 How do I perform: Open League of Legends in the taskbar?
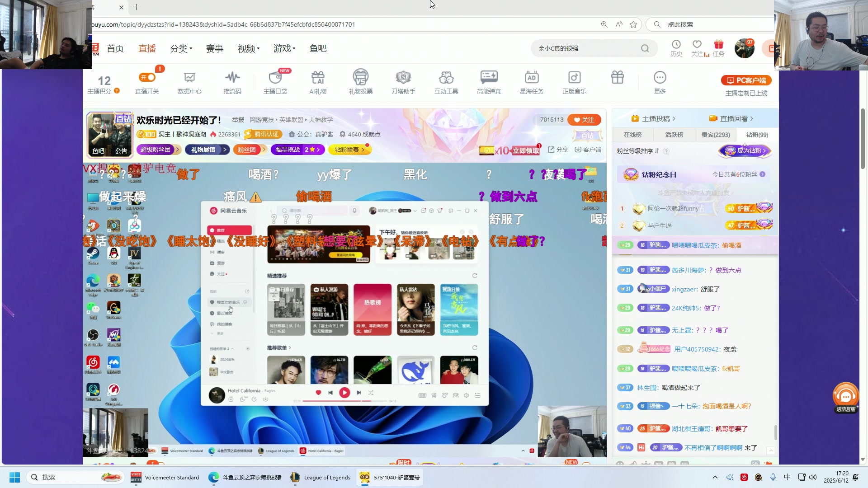coord(321,477)
